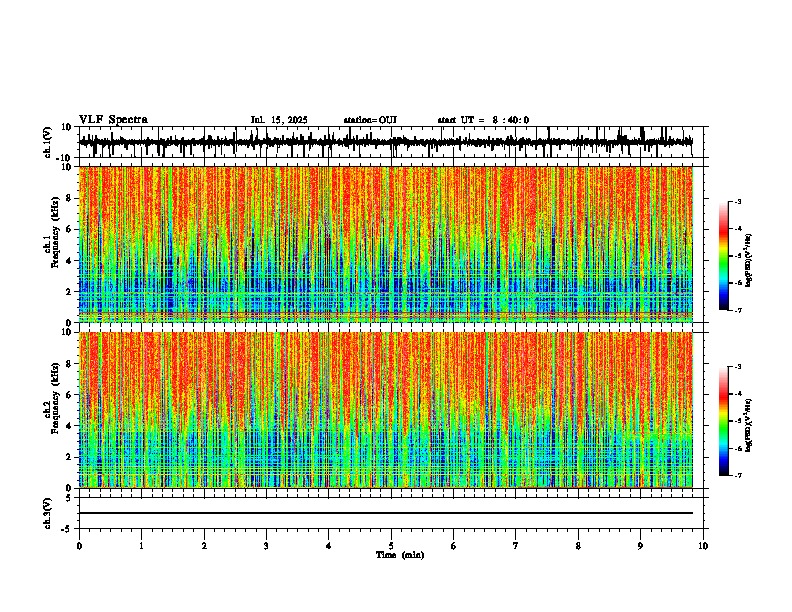This screenshot has width=792, height=612.
Task: Click time-axis tick label "9"
Action: tap(640, 546)
